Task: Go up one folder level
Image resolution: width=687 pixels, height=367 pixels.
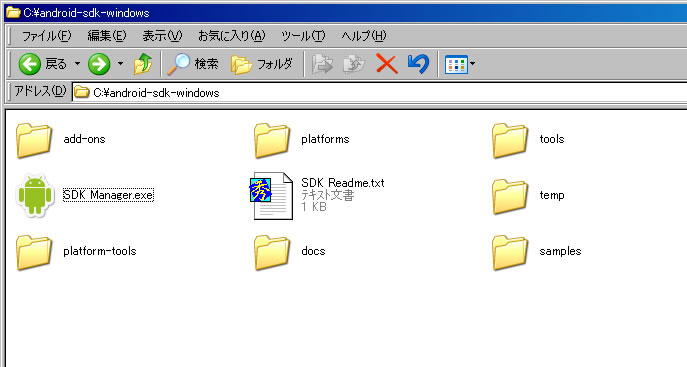Action: click(x=143, y=64)
